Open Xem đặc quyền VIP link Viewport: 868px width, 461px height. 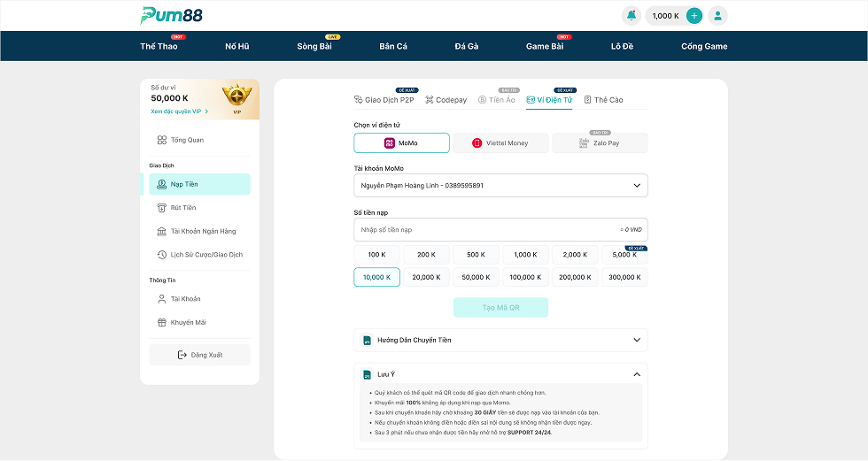pyautogui.click(x=179, y=111)
